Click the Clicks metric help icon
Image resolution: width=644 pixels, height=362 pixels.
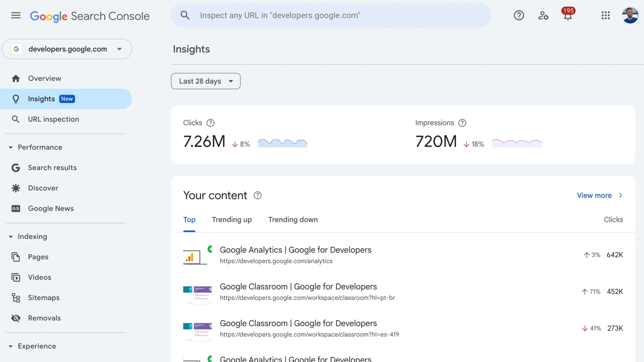[x=211, y=123]
